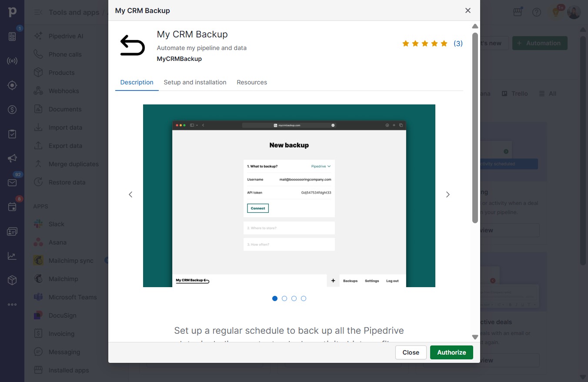Select the first carousel dot
588x382 pixels.
[x=275, y=298]
